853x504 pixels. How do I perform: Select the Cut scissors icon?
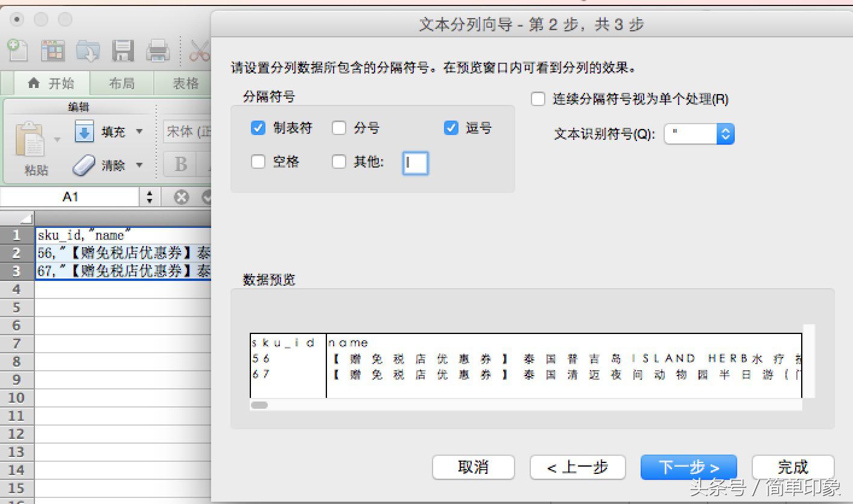pos(200,51)
